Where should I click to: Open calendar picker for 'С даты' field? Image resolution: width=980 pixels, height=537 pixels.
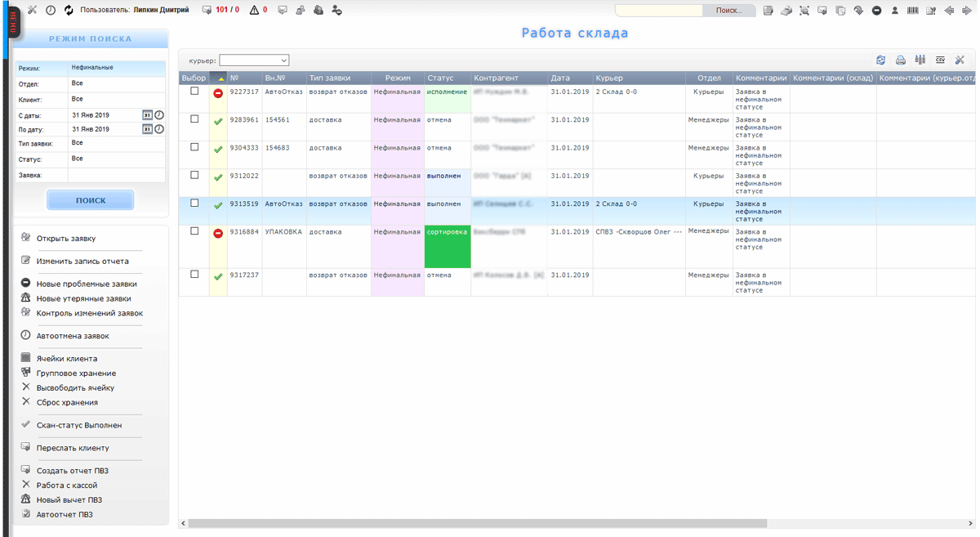[147, 115]
